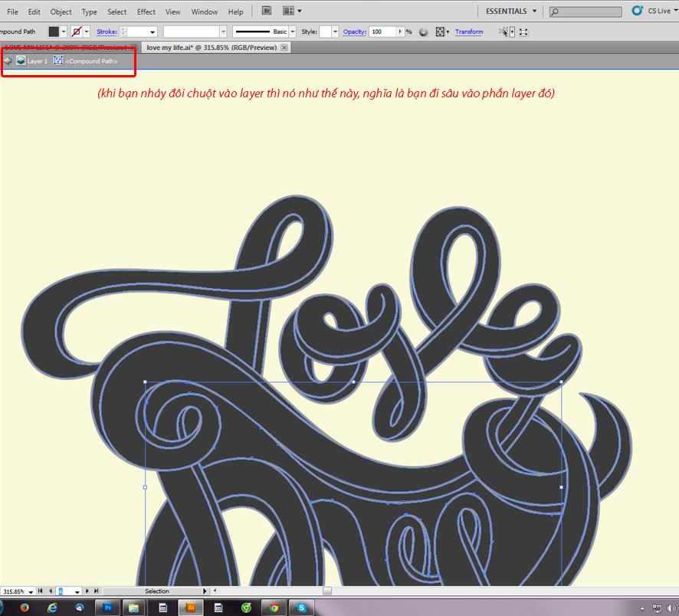The width and height of the screenshot is (679, 616).
Task: Click the CS Live icon
Action: point(637,11)
